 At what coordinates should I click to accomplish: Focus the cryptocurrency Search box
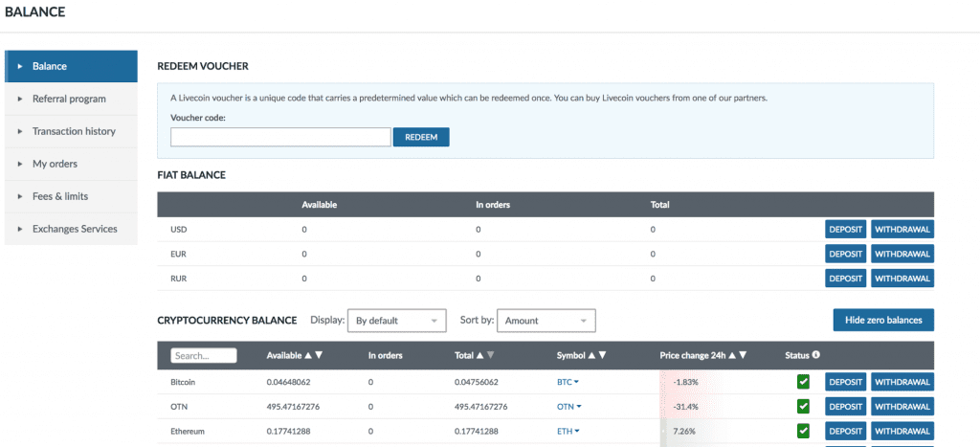[x=204, y=355]
